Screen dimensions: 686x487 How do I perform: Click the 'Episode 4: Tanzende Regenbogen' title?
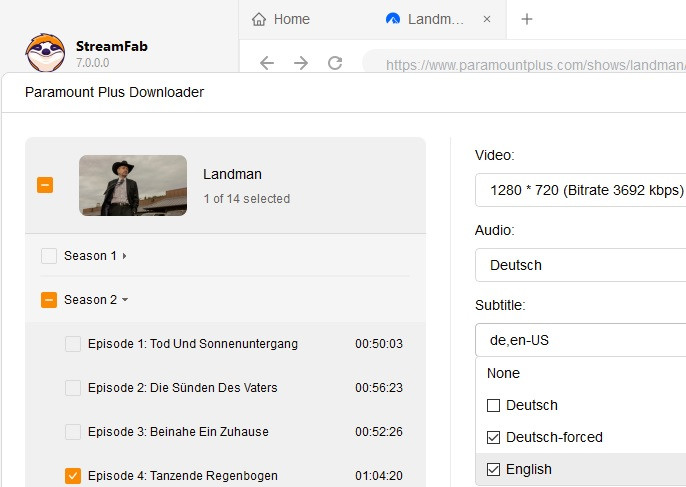tap(183, 476)
